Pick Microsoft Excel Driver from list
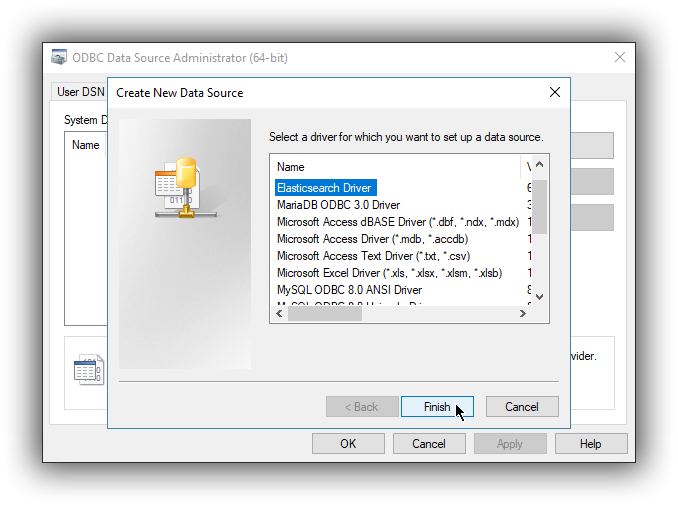The image size is (678, 505). point(389,273)
